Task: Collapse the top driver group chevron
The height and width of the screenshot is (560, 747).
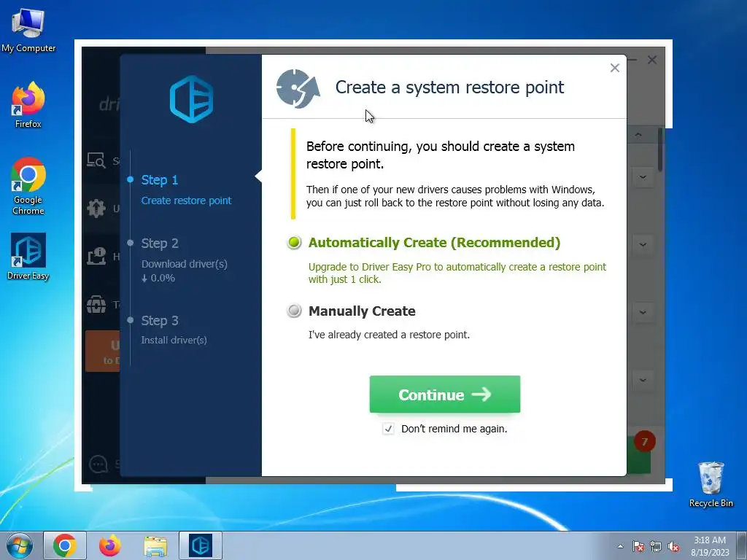Action: pos(638,135)
